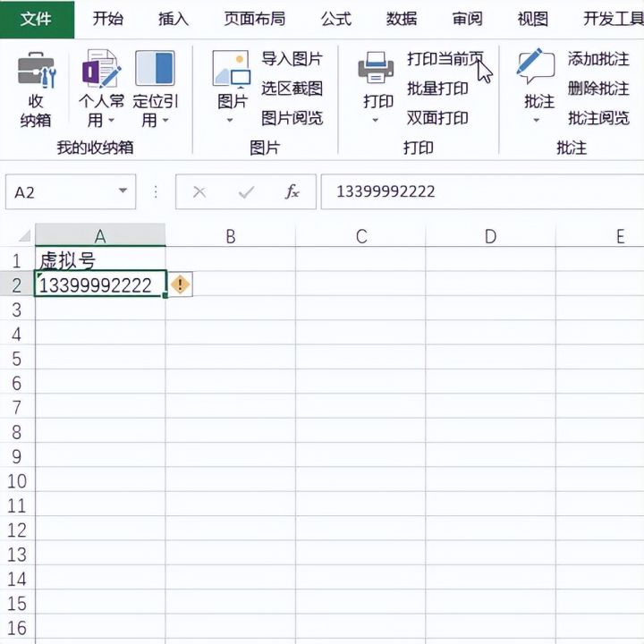Viewport: 644px width, 644px height.
Task: Switch to the 页面布局 tab
Action: click(x=255, y=19)
